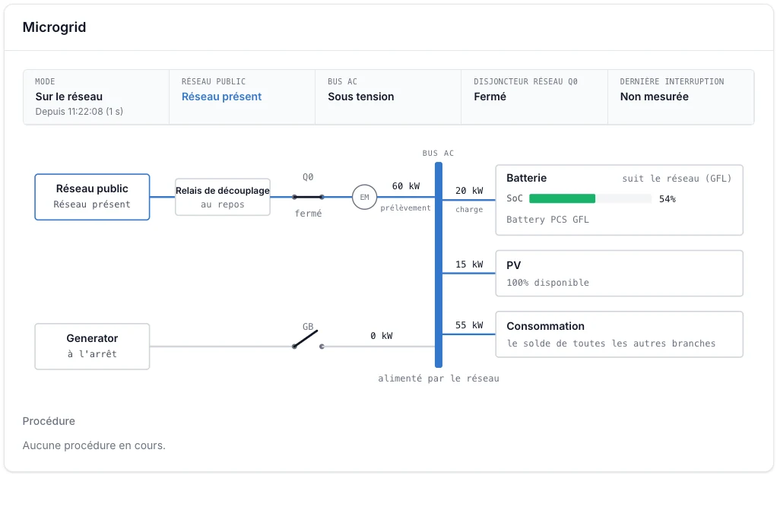Click the blue BUS AC vertical bar
Viewport: 777px width, 532px height.
click(439, 265)
